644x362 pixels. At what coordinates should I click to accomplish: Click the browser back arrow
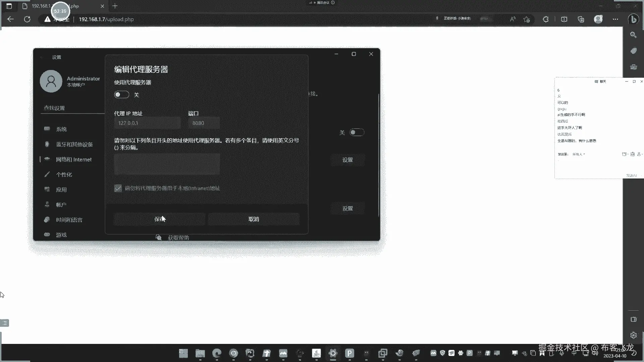click(x=10, y=19)
